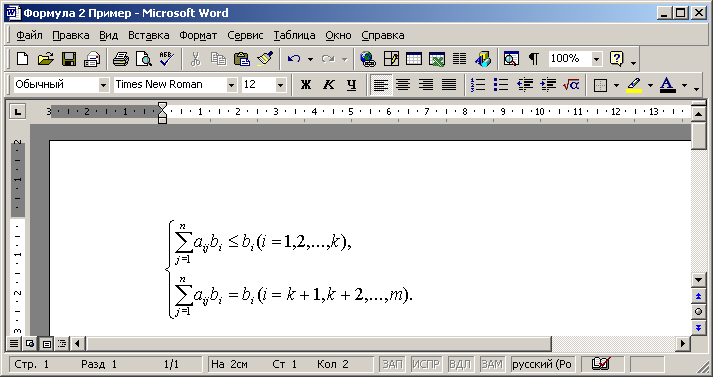713x377 pixels.
Task: Redo action arrow icon
Action: coord(328,59)
